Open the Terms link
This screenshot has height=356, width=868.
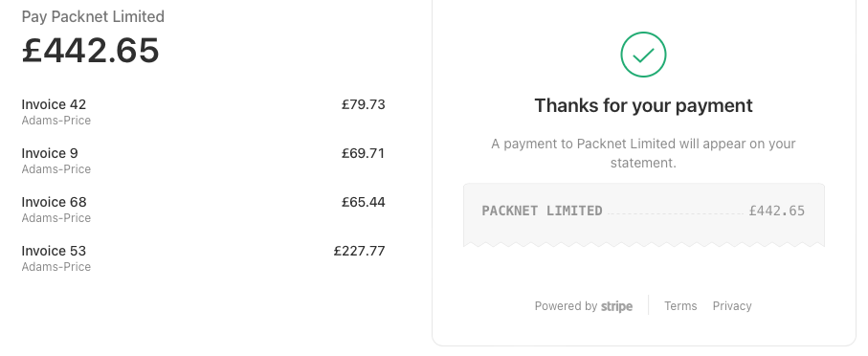click(680, 306)
